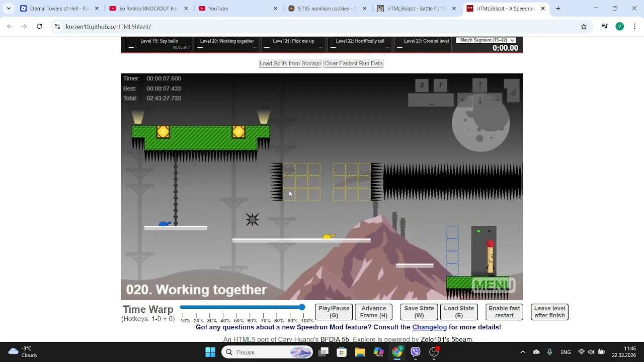Select Level 19: Say hello split
Viewport: 644px width, 362px height.
pyautogui.click(x=159, y=44)
